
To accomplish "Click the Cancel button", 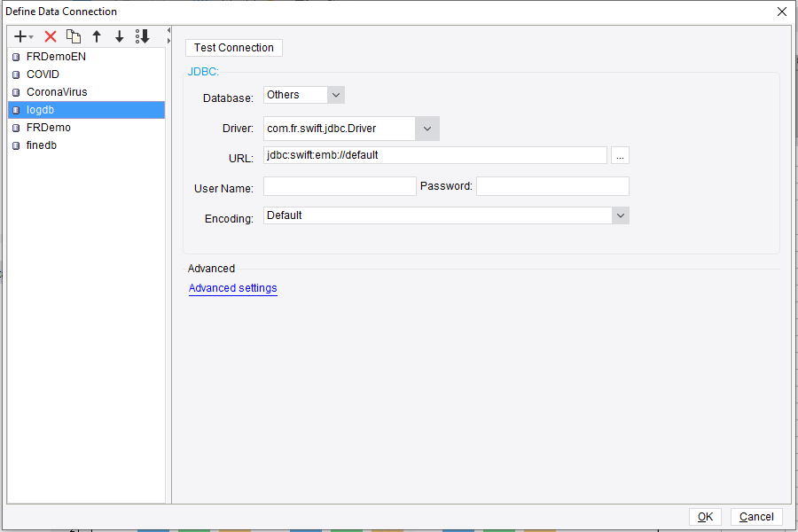I will pyautogui.click(x=756, y=517).
